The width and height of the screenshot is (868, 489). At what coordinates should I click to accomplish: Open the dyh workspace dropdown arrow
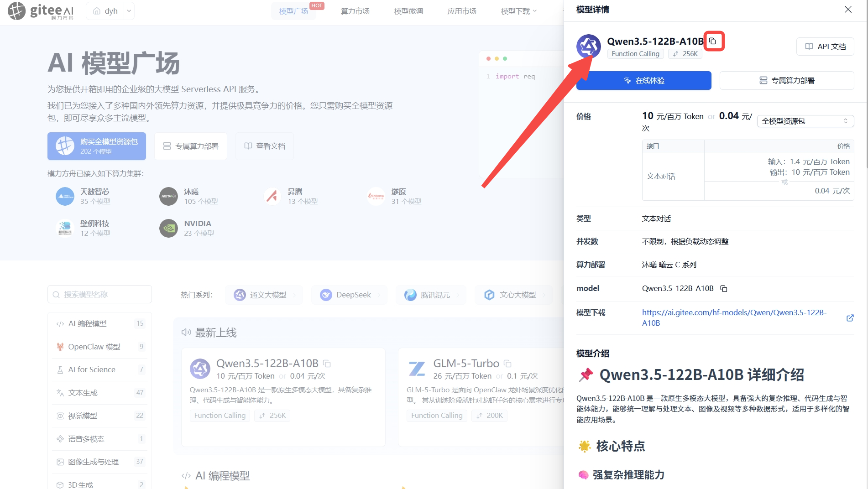(129, 11)
